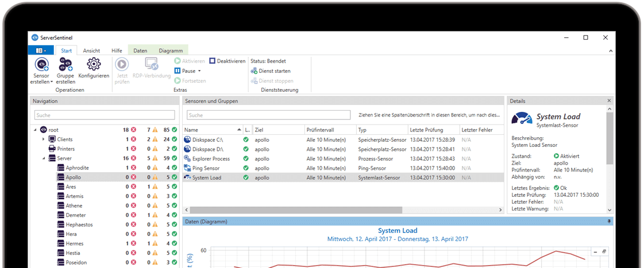Click Deaktivieren in the ribbon
The height and width of the screenshot is (268, 644).
227,61
